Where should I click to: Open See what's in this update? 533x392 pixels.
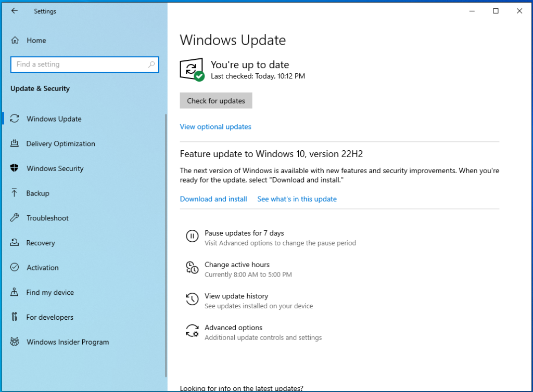tap(297, 199)
